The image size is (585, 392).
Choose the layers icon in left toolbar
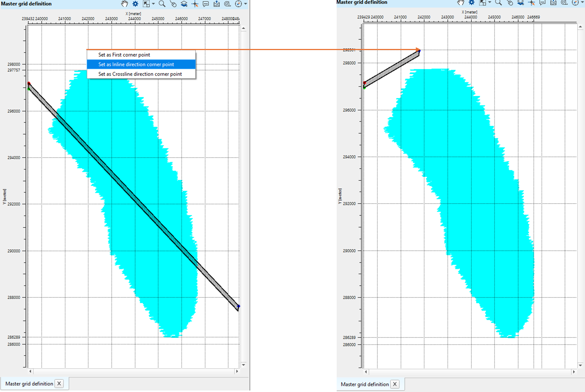184,4
